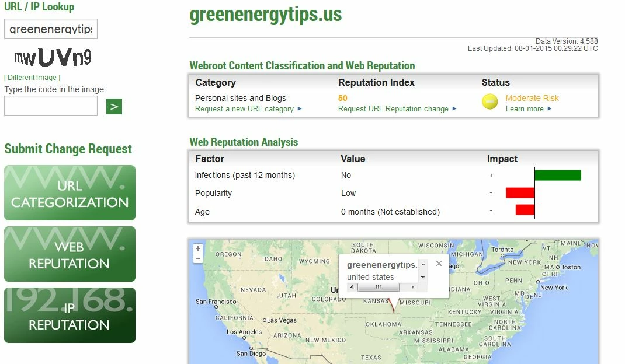Zoom out on the map
The image size is (625, 364).
point(198,258)
